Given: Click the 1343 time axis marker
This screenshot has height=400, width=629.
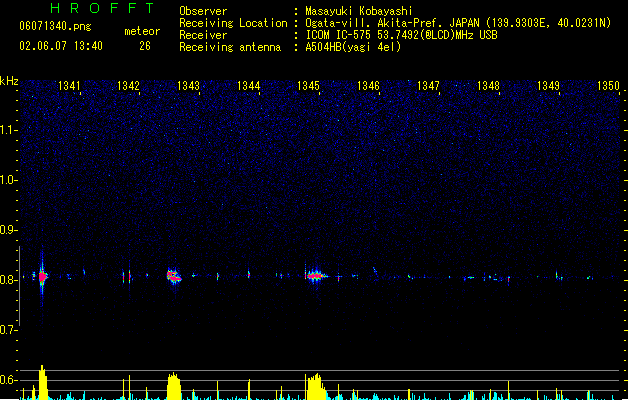Looking at the screenshot, I should click(188, 86).
